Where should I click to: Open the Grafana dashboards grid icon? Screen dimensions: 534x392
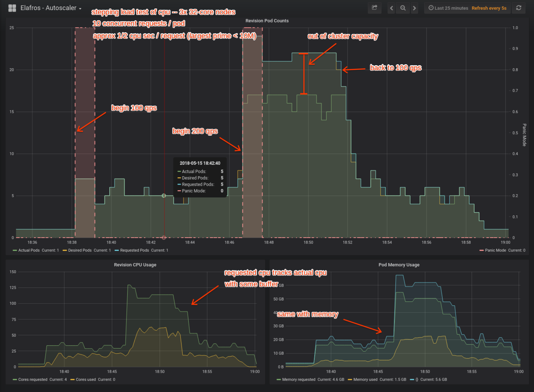coord(12,8)
